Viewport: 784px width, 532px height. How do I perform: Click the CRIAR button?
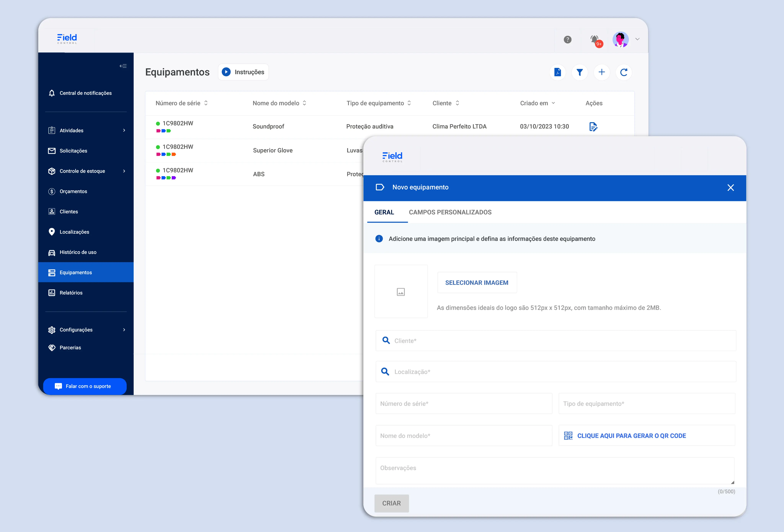(391, 504)
